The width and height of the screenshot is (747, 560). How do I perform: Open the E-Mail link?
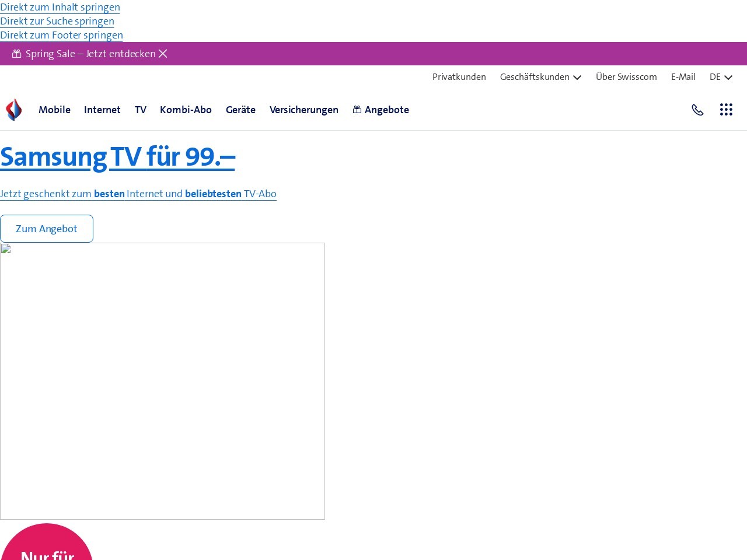coord(683,77)
